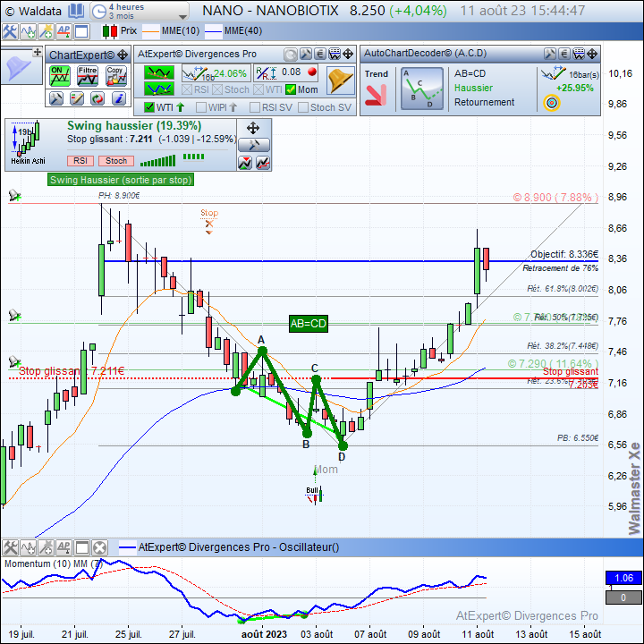This screenshot has width=644, height=644.
Task: Click the ChartExpert refresh arrows icon
Action: pos(97,98)
